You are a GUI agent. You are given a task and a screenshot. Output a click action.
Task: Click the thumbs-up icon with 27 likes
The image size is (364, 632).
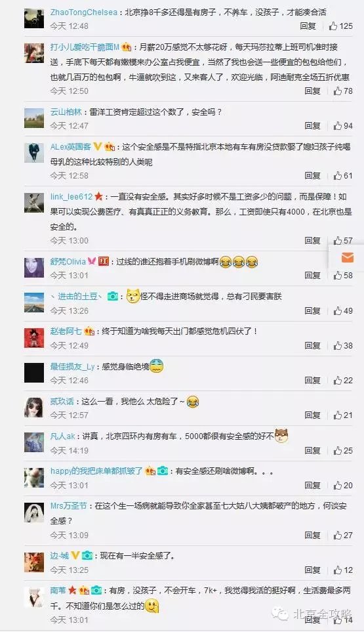click(337, 536)
